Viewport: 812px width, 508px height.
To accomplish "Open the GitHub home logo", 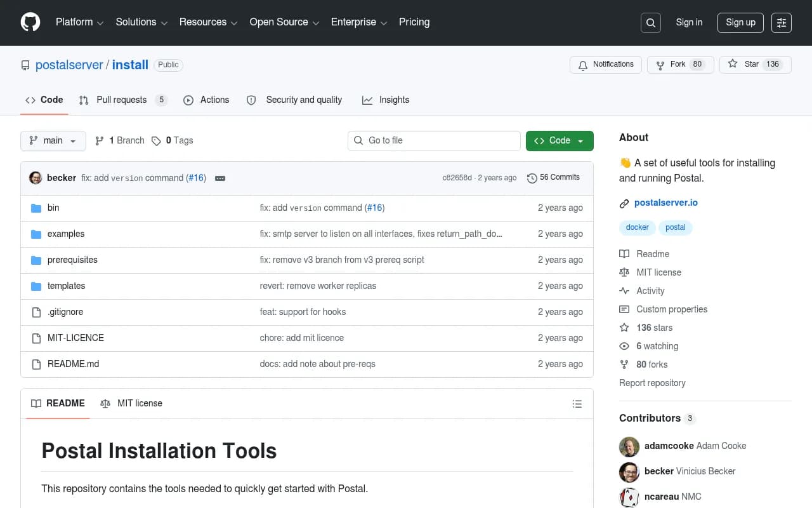I will click(30, 22).
